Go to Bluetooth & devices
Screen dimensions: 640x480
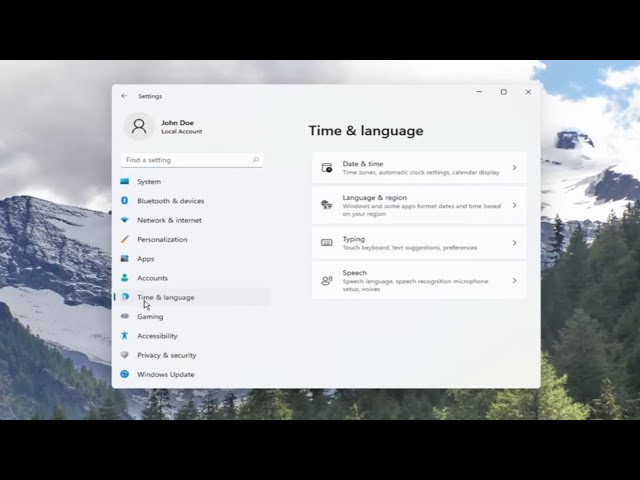[192, 201]
